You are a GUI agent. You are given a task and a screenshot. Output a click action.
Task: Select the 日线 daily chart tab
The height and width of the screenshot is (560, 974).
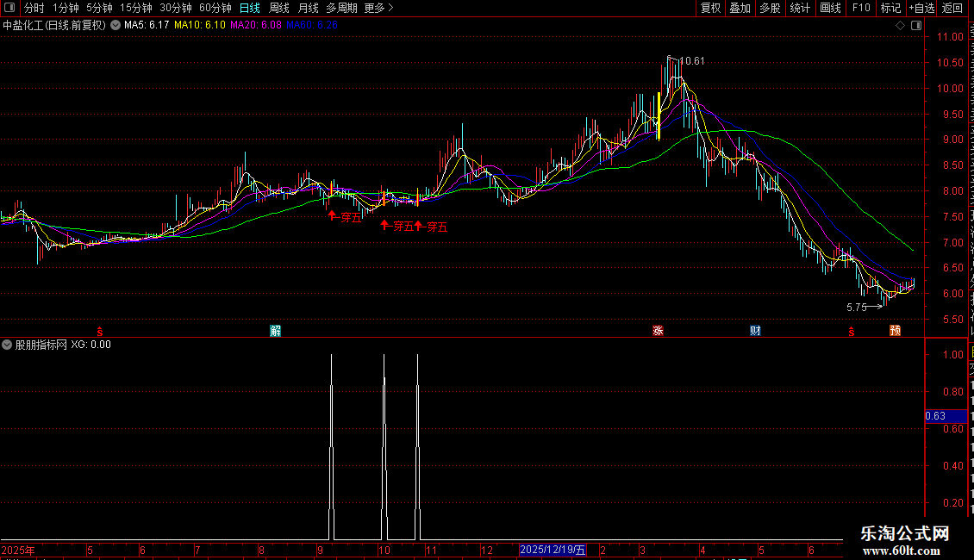(x=250, y=8)
